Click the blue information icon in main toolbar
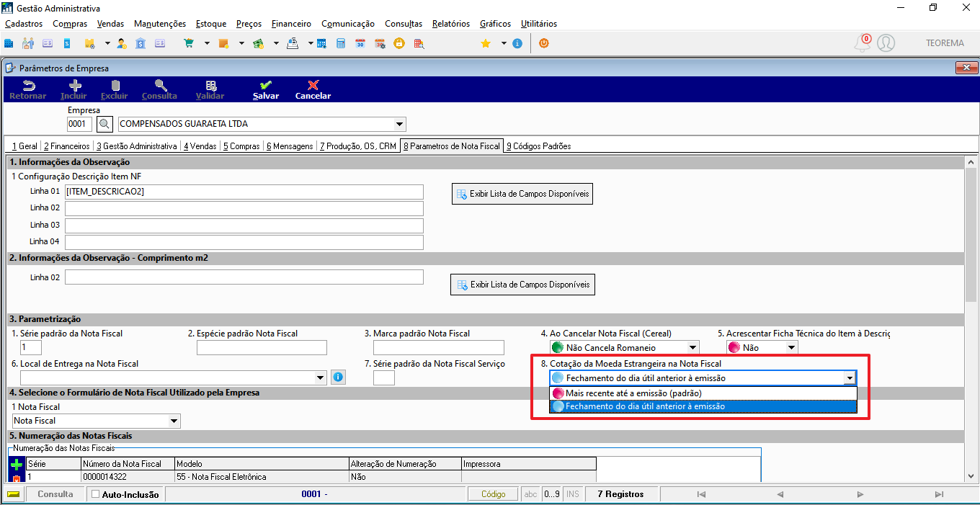This screenshot has width=980, height=505. click(x=517, y=43)
